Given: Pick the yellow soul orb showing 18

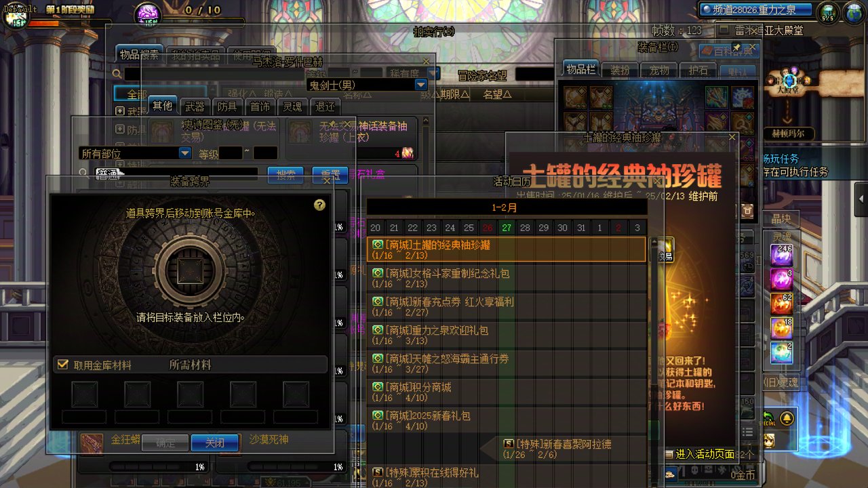Looking at the screenshot, I should point(781,328).
